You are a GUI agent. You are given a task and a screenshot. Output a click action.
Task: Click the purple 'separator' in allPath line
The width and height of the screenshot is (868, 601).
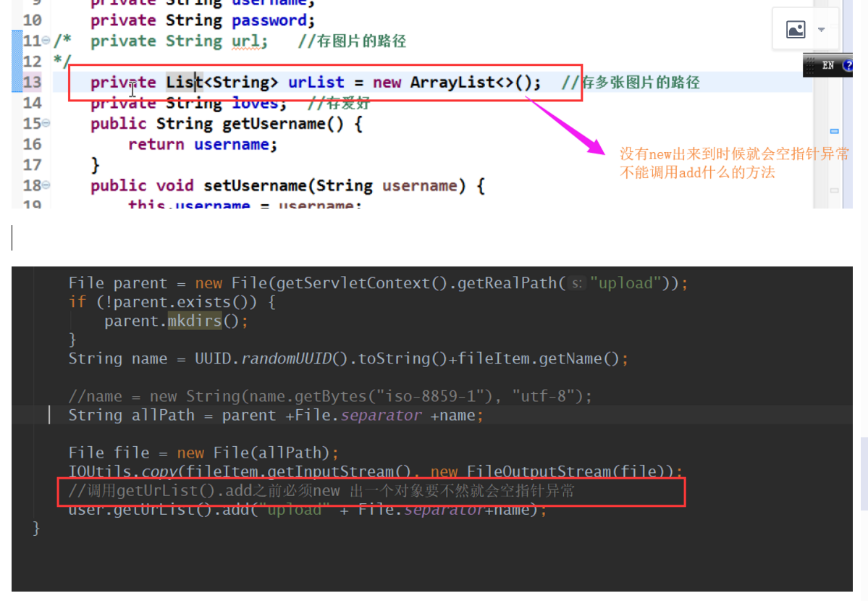(x=381, y=416)
